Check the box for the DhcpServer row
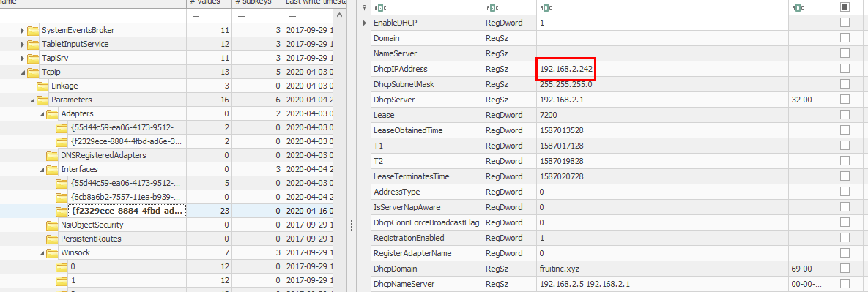868x292 pixels. (845, 100)
